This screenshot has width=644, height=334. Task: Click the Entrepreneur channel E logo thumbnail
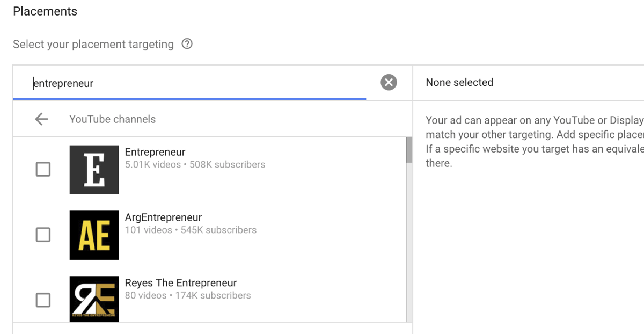pos(94,170)
